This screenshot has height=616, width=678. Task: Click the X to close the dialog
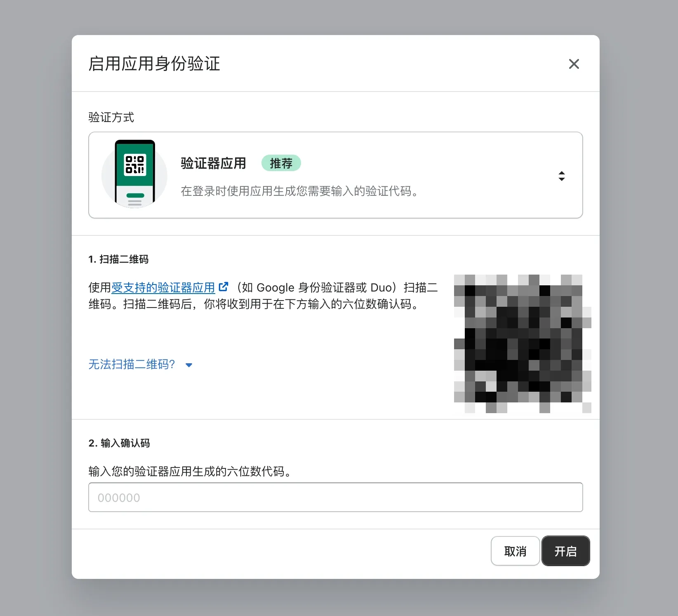click(574, 64)
